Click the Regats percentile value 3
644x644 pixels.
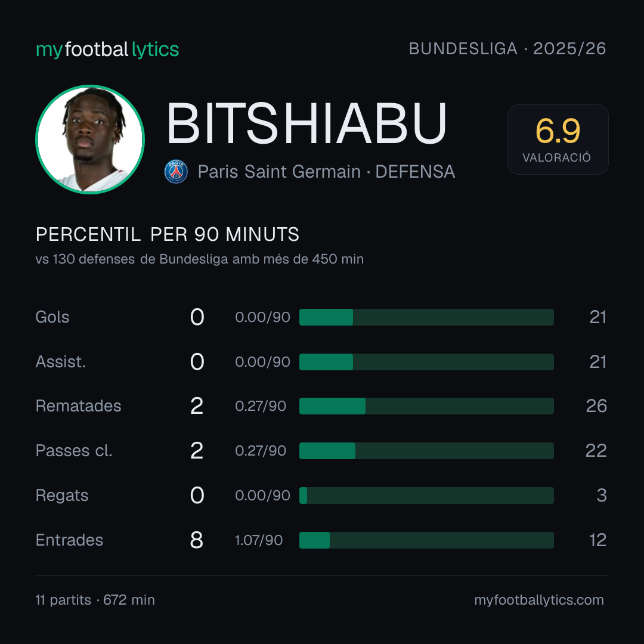602,496
